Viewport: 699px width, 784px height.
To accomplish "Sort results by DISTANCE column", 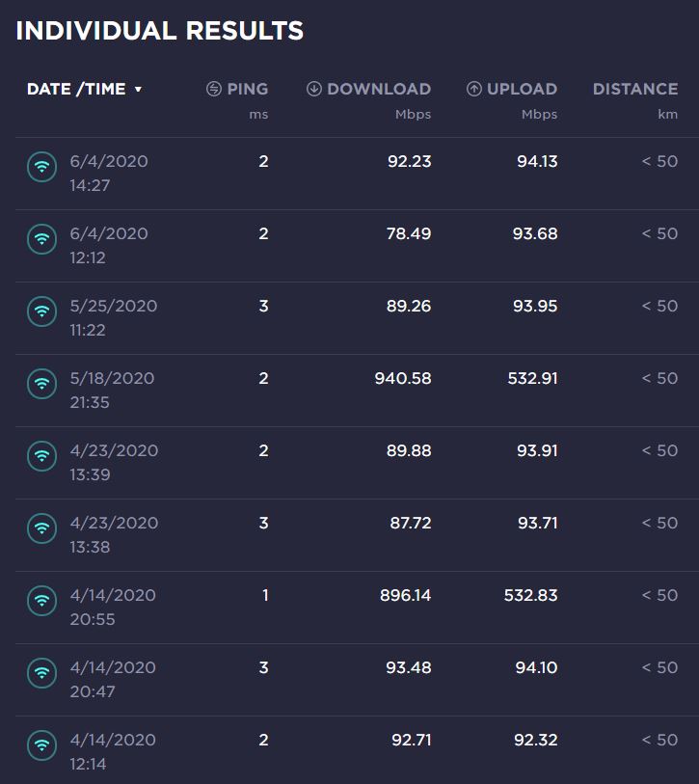I will pyautogui.click(x=635, y=89).
